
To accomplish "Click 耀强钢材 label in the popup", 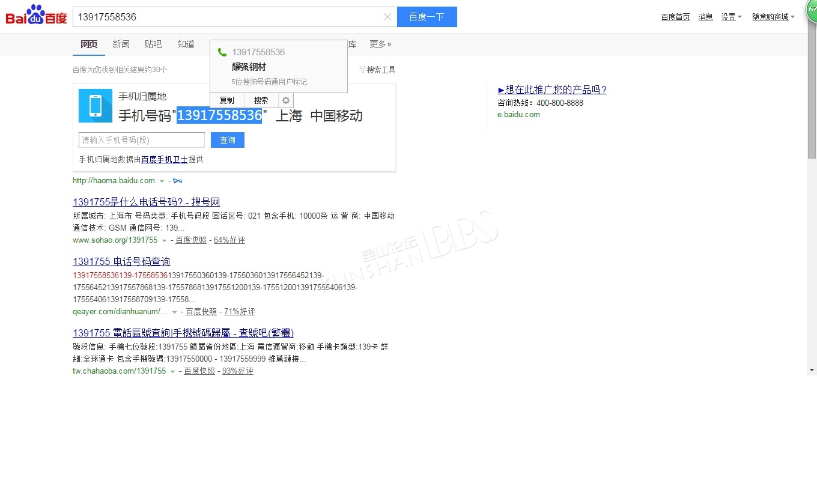I will (249, 67).
